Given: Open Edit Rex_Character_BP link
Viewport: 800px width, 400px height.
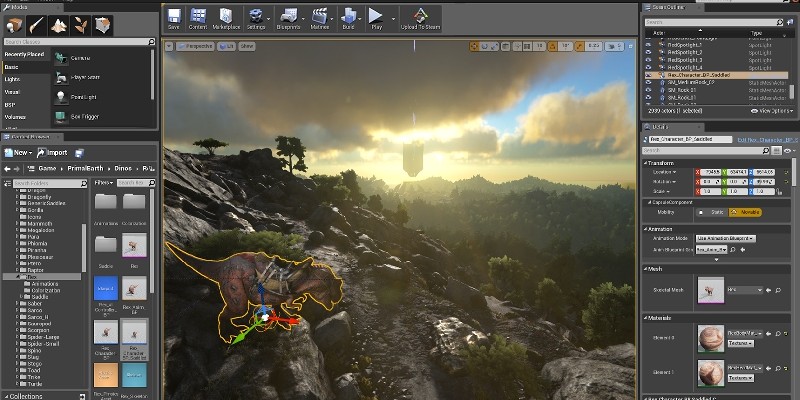Looking at the screenshot, I should pos(767,139).
